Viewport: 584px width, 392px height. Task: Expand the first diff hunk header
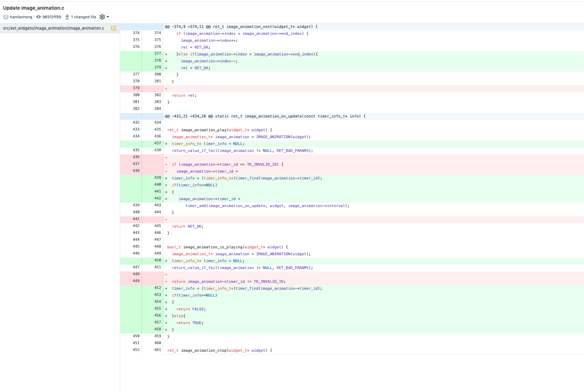pyautogui.click(x=241, y=27)
